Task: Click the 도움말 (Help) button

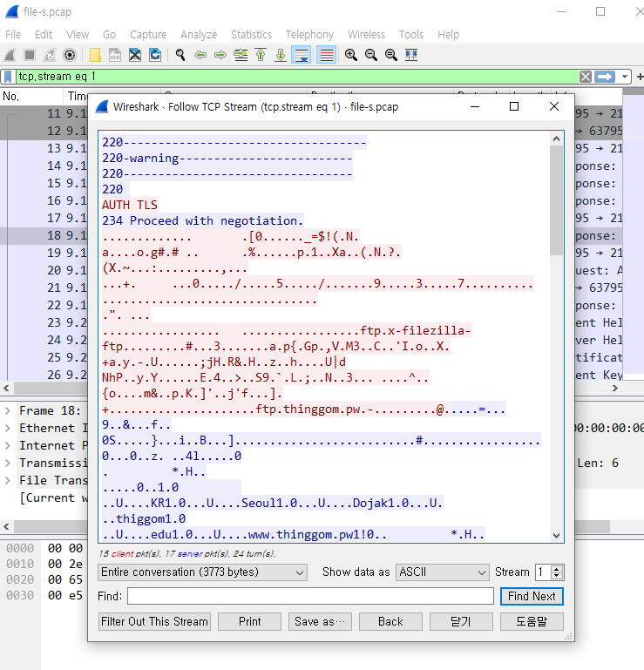Action: pyautogui.click(x=532, y=621)
